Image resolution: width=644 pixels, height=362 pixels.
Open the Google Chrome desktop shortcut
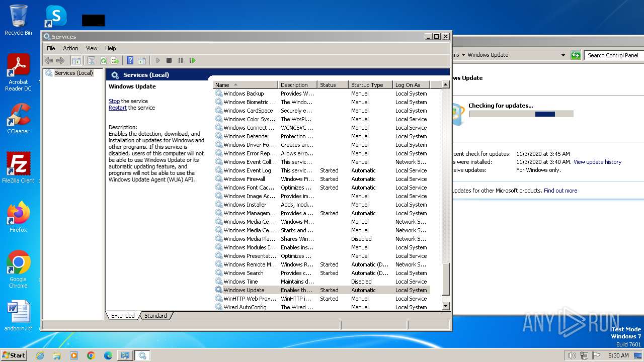[18, 269]
